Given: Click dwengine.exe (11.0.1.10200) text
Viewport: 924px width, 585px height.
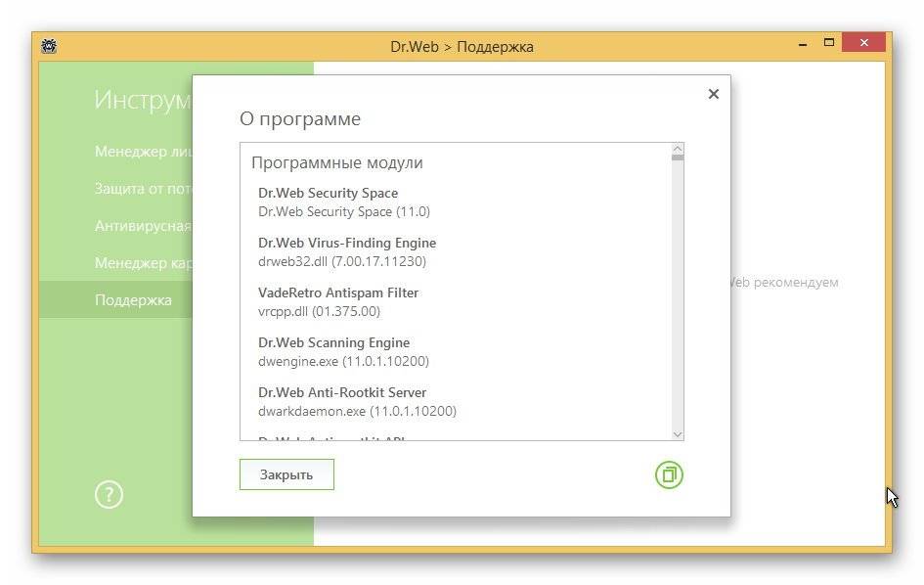Looking at the screenshot, I should point(343,361).
